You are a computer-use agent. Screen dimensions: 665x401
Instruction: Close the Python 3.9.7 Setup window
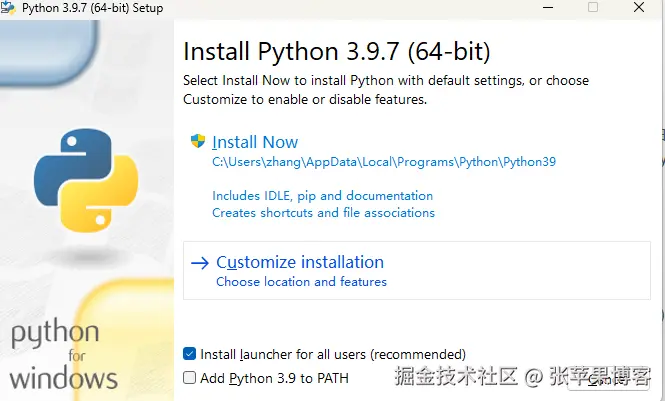pos(640,8)
